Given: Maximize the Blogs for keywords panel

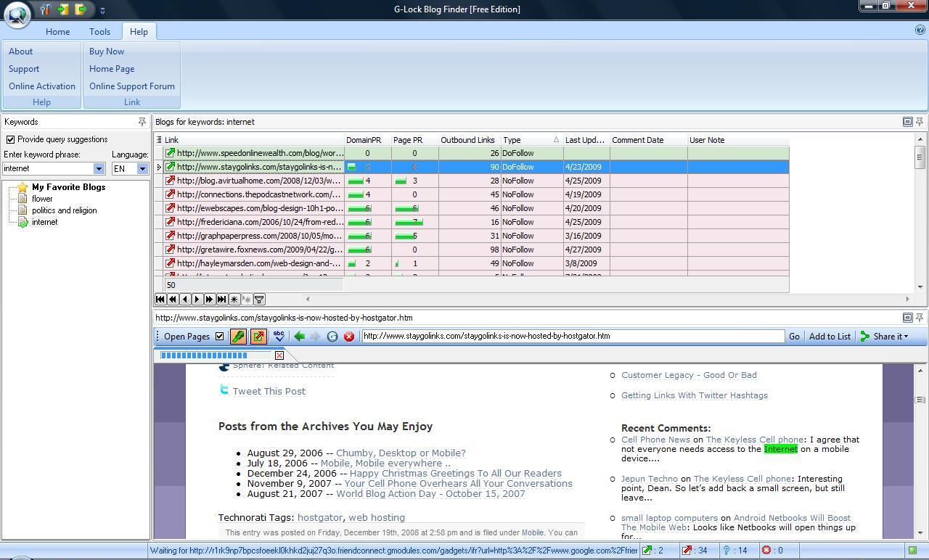Looking at the screenshot, I should coord(907,122).
